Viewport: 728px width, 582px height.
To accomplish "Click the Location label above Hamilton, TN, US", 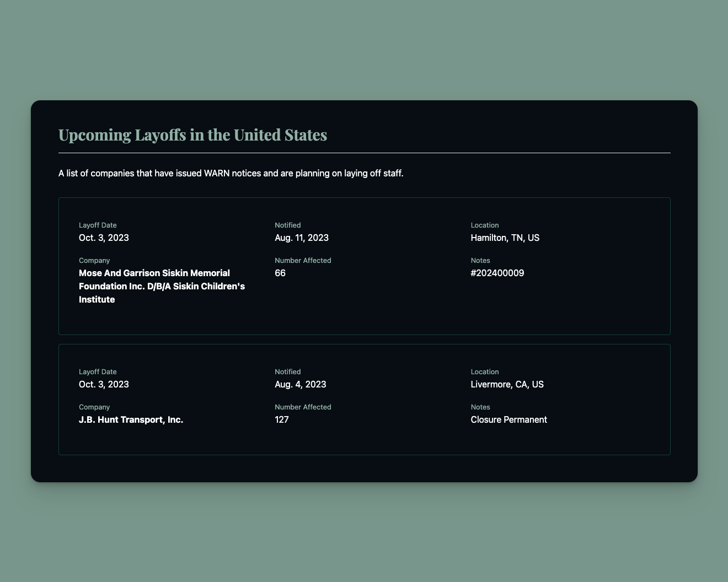I will 485,225.
